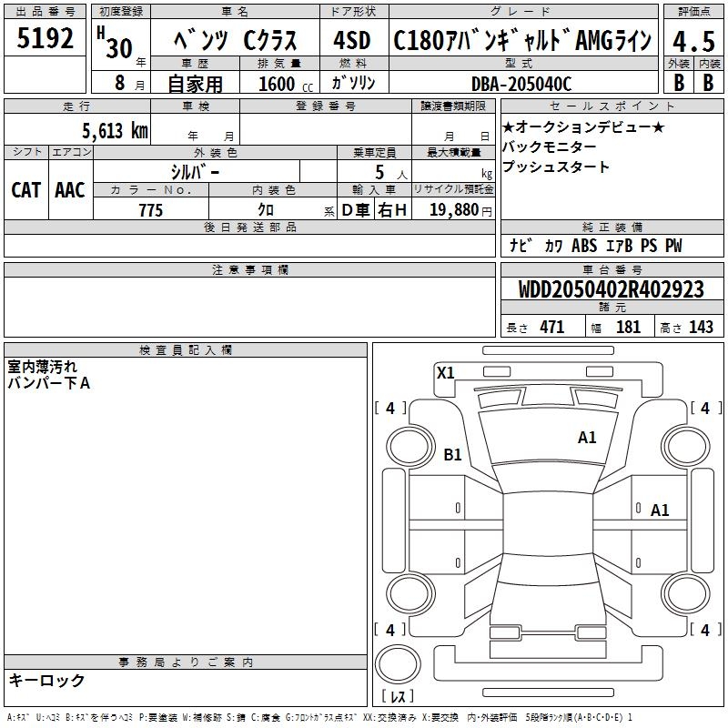
Task: Select the 事務局よりご案内 section header
Action: [x=186, y=662]
